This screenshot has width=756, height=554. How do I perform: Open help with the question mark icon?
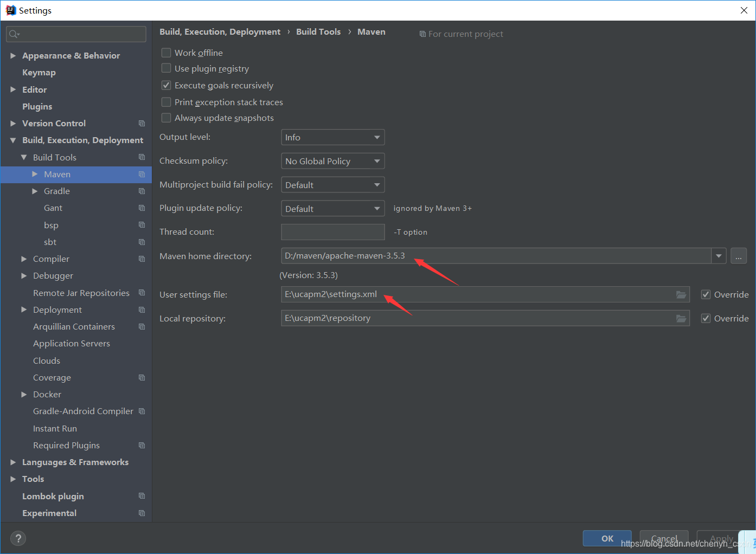pyautogui.click(x=18, y=538)
